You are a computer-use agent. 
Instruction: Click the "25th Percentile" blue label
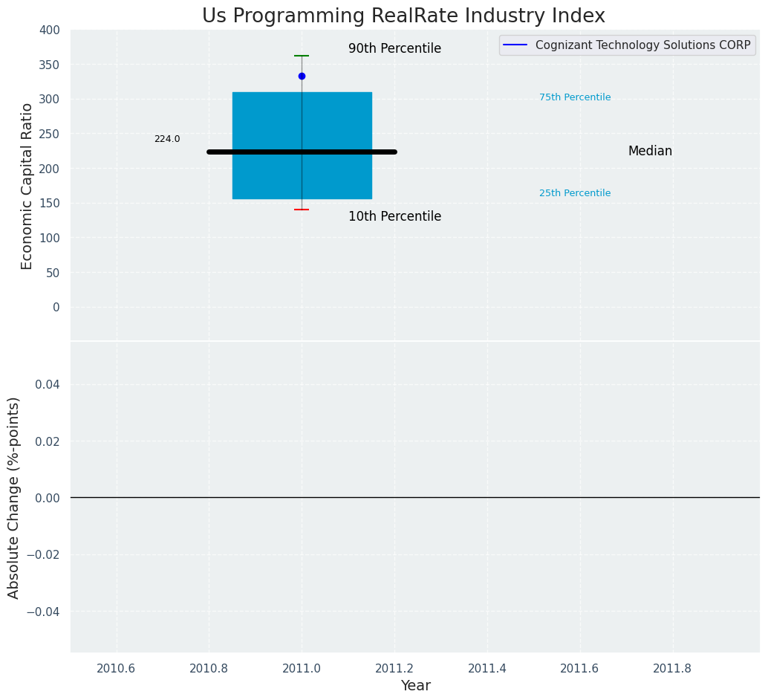point(575,193)
